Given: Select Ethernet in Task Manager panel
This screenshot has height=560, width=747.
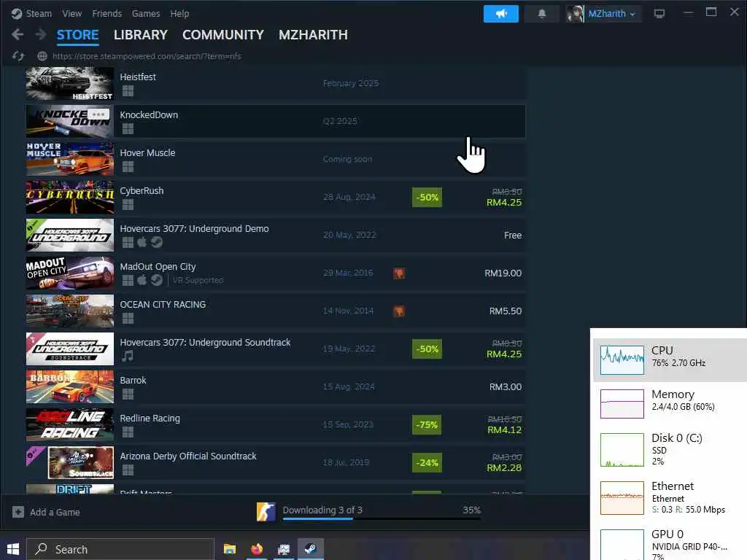Looking at the screenshot, I should click(x=670, y=497).
